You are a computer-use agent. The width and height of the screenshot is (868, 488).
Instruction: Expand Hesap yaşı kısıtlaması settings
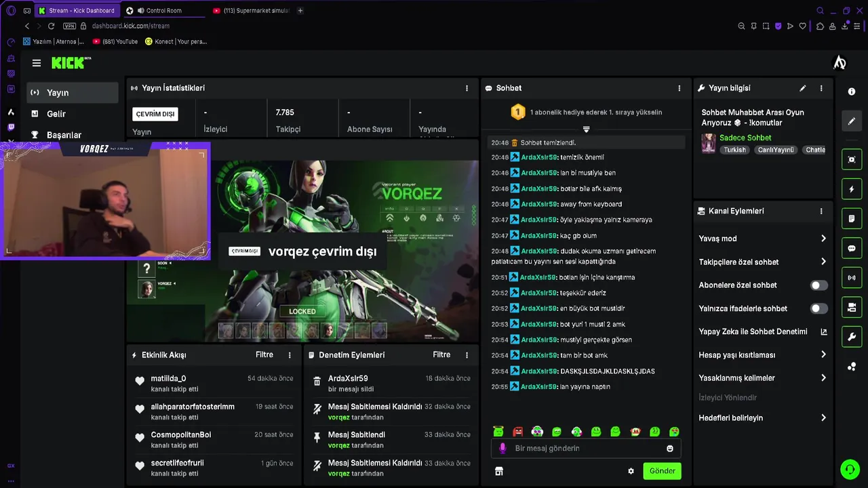click(763, 354)
